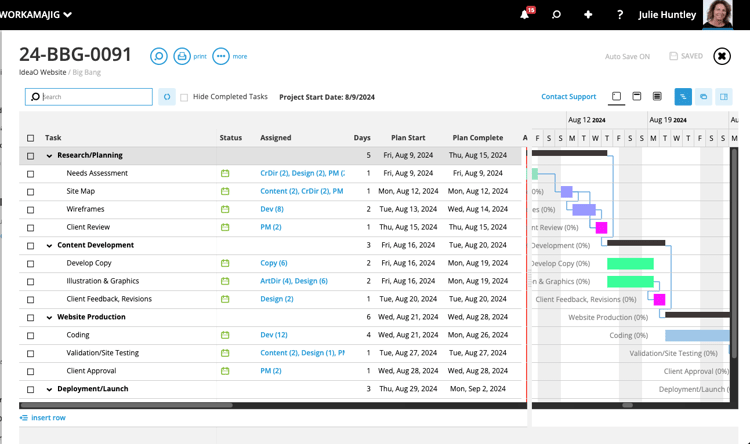
Task: Check the box for Site Map task
Action: click(x=30, y=192)
